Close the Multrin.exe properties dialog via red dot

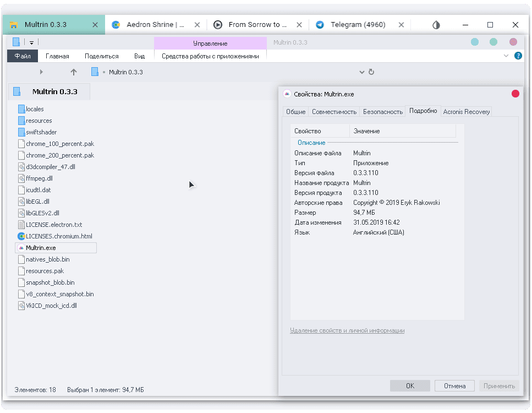(515, 94)
